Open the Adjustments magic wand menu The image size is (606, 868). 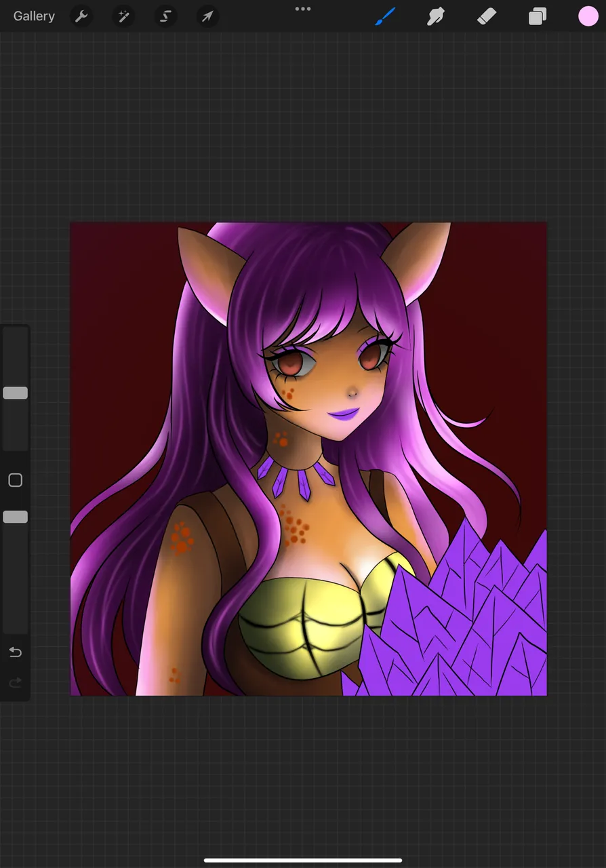tap(123, 16)
